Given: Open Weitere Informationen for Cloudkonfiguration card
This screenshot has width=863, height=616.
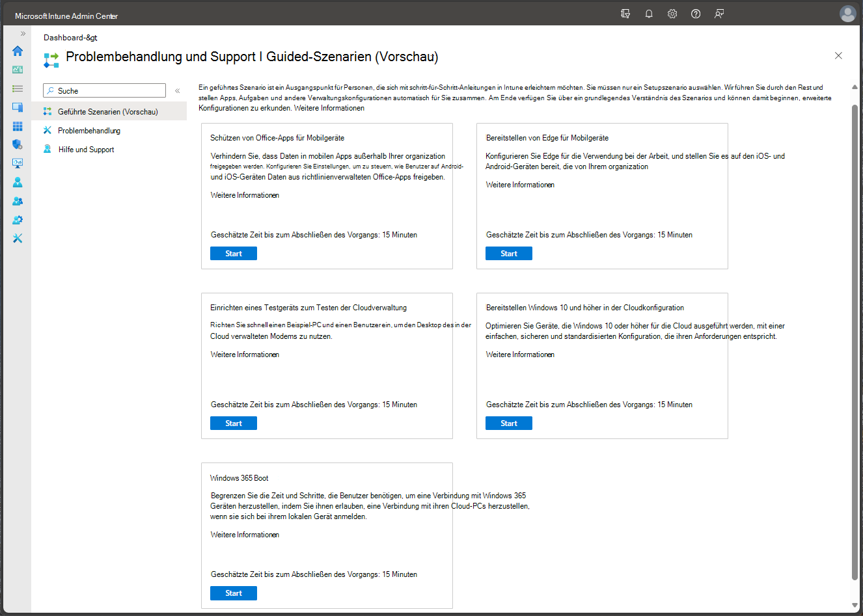Looking at the screenshot, I should [x=521, y=355].
